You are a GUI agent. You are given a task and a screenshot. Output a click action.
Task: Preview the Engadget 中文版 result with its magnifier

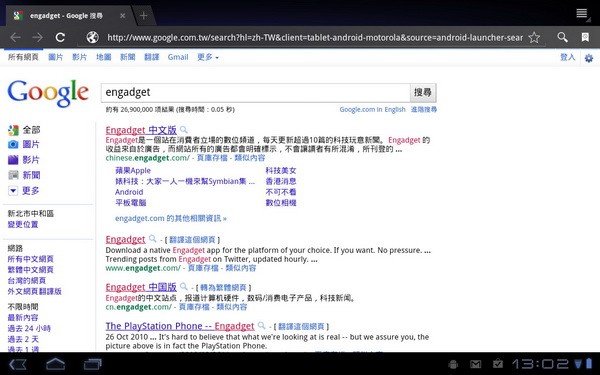point(184,130)
